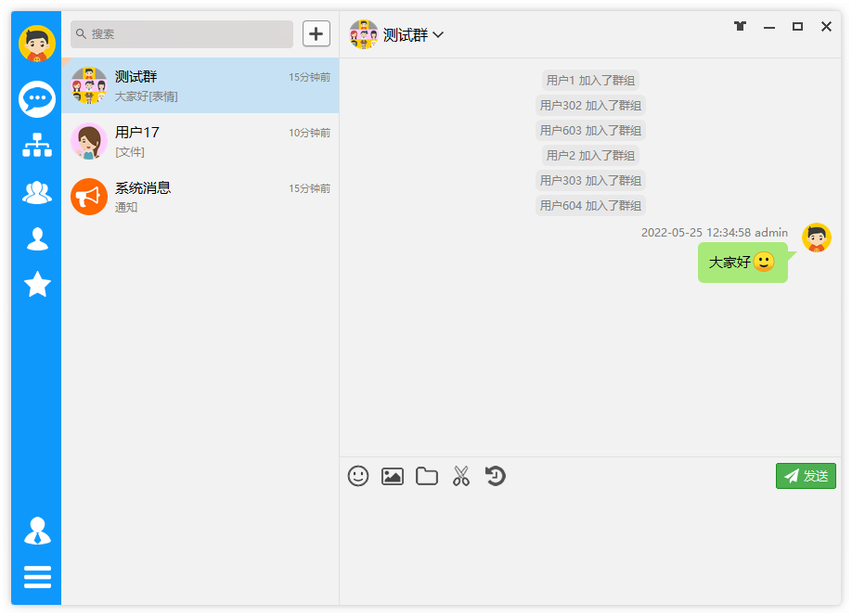Click the group avatar in chat header

coord(364,34)
